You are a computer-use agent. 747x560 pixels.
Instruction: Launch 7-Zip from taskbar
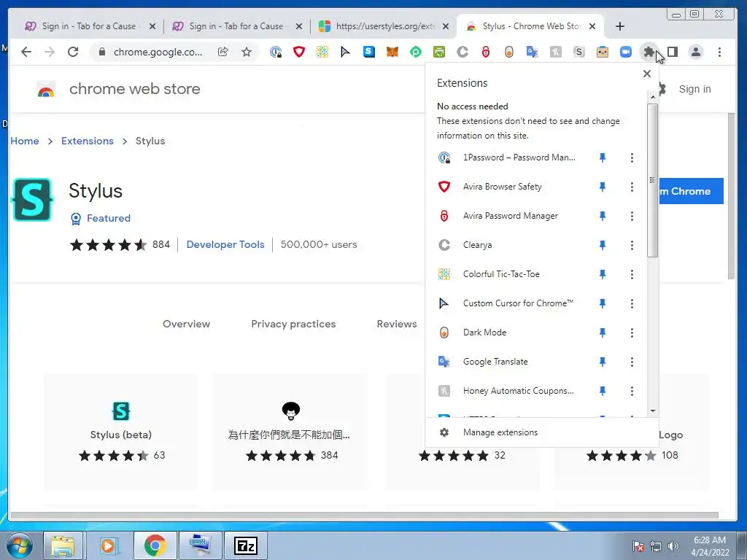tap(246, 545)
